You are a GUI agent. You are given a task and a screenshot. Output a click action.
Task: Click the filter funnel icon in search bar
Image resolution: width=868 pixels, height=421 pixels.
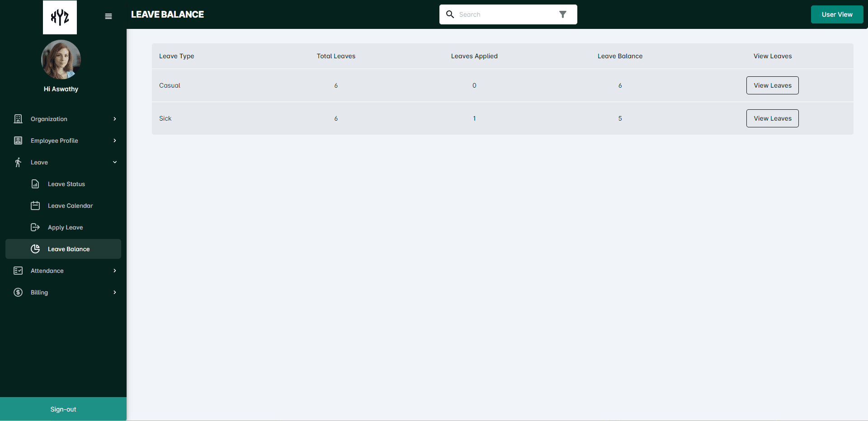pyautogui.click(x=563, y=14)
